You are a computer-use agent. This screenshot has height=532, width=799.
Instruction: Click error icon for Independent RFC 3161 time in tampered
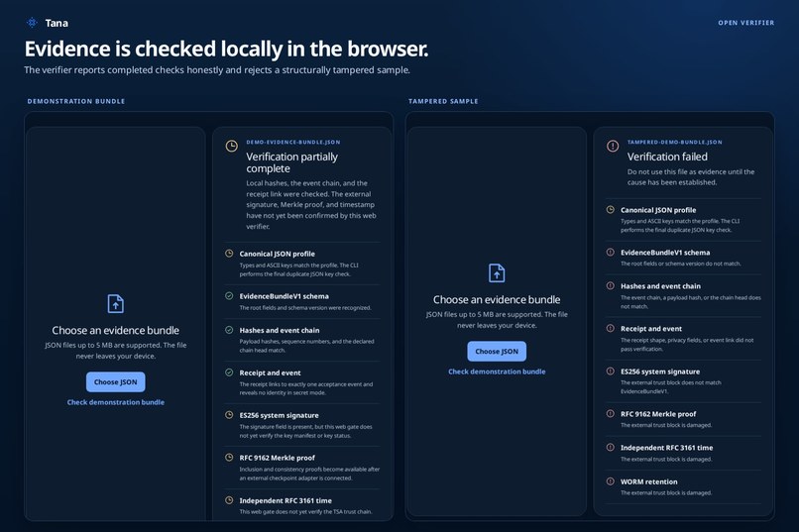click(611, 448)
